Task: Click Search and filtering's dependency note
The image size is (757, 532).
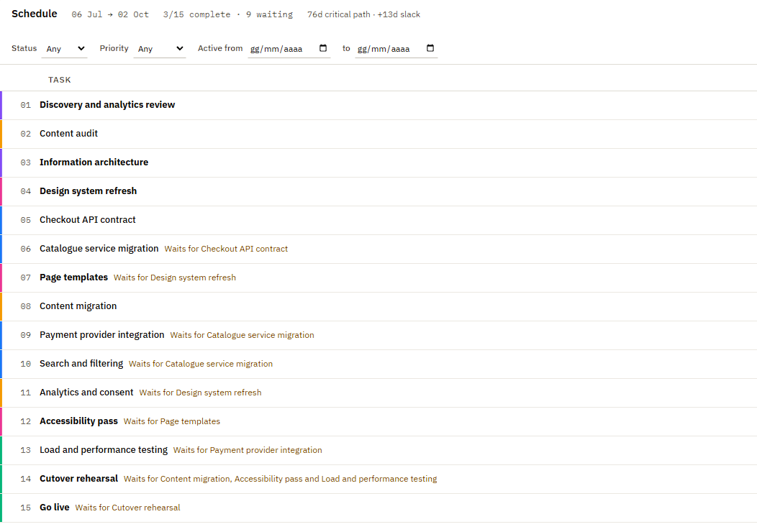Action: pyautogui.click(x=201, y=364)
